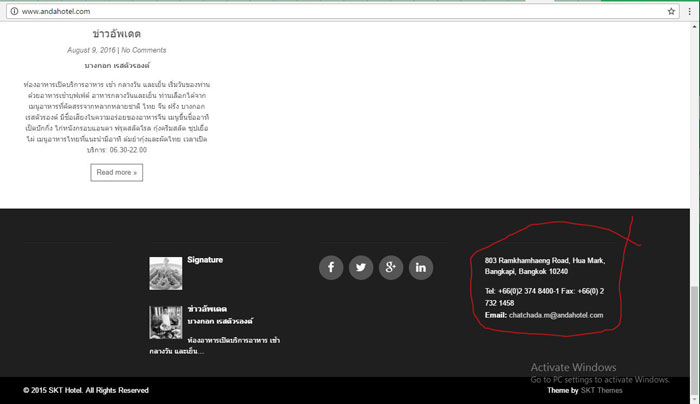Open the ข่าวอัพเดต footer post title link

(207, 309)
